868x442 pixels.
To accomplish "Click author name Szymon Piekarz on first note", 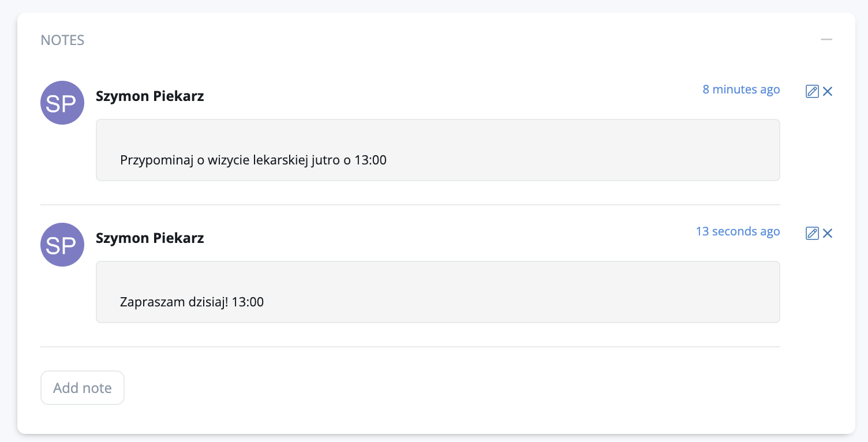I will [149, 96].
